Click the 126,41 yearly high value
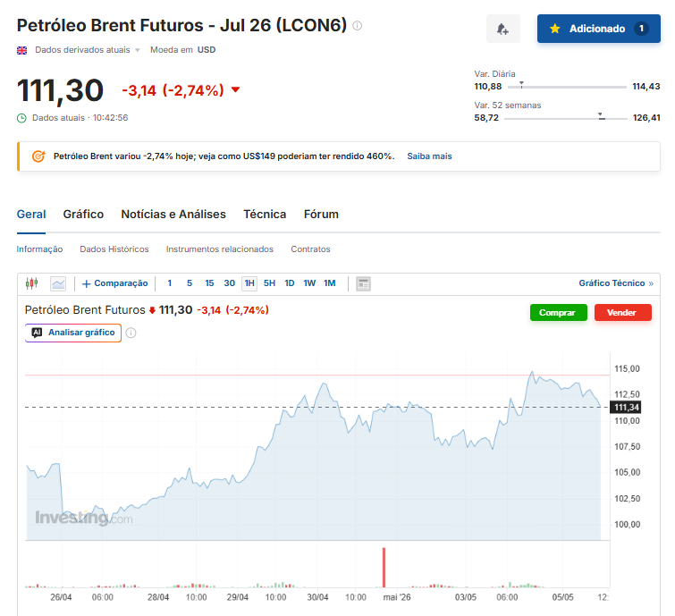Screen dimensions: 675x616 click(x=646, y=118)
